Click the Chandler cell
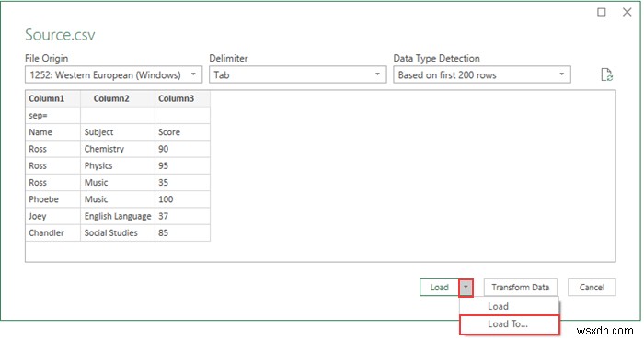 click(52, 233)
